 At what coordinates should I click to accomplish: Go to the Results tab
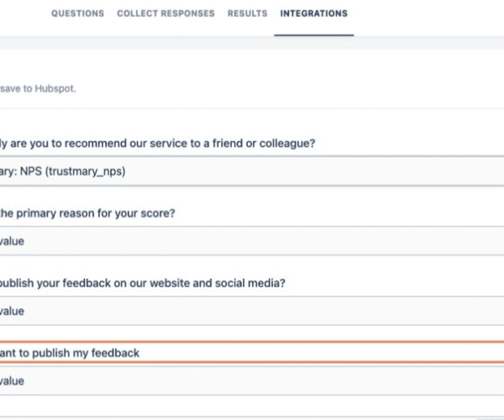(x=248, y=13)
